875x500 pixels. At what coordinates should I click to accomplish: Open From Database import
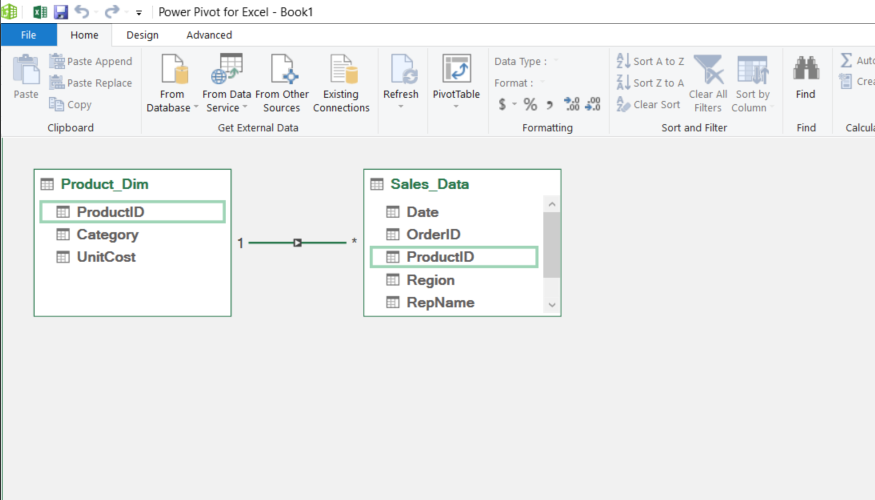coord(172,83)
